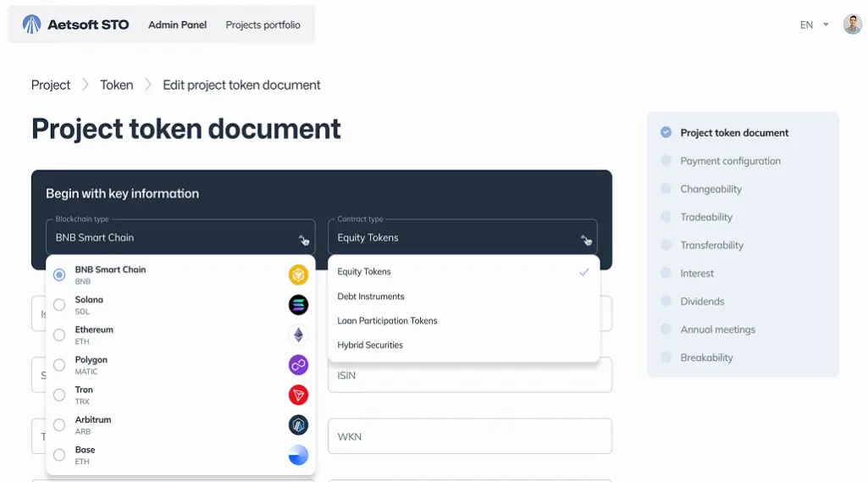This screenshot has width=868, height=482.
Task: Click the red Tron icon
Action: pyautogui.click(x=298, y=395)
